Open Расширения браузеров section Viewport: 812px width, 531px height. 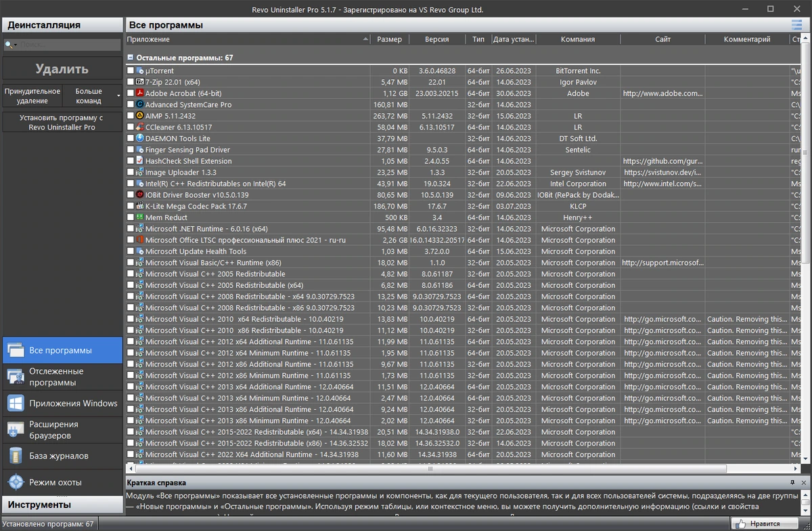[x=62, y=429]
